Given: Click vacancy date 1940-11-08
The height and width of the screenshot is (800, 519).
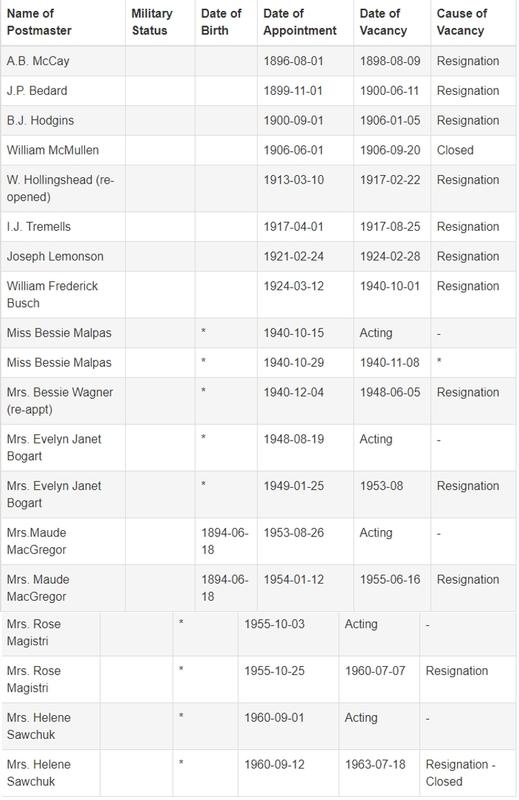Looking at the screenshot, I should 390,362.
